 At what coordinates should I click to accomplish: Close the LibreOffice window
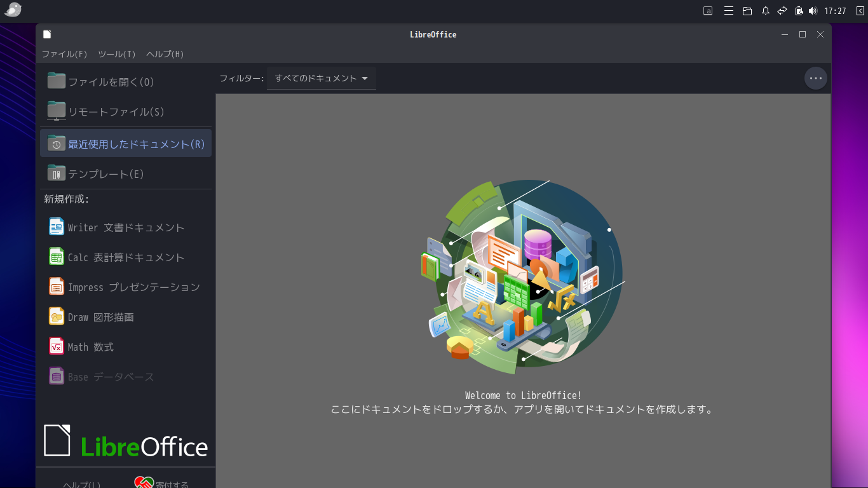[820, 34]
